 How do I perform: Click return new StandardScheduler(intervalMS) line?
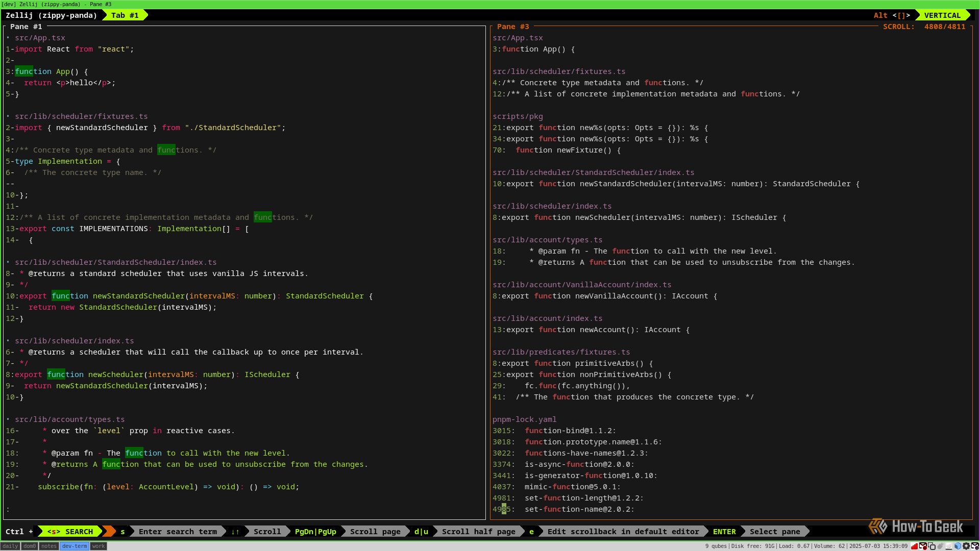click(x=111, y=307)
